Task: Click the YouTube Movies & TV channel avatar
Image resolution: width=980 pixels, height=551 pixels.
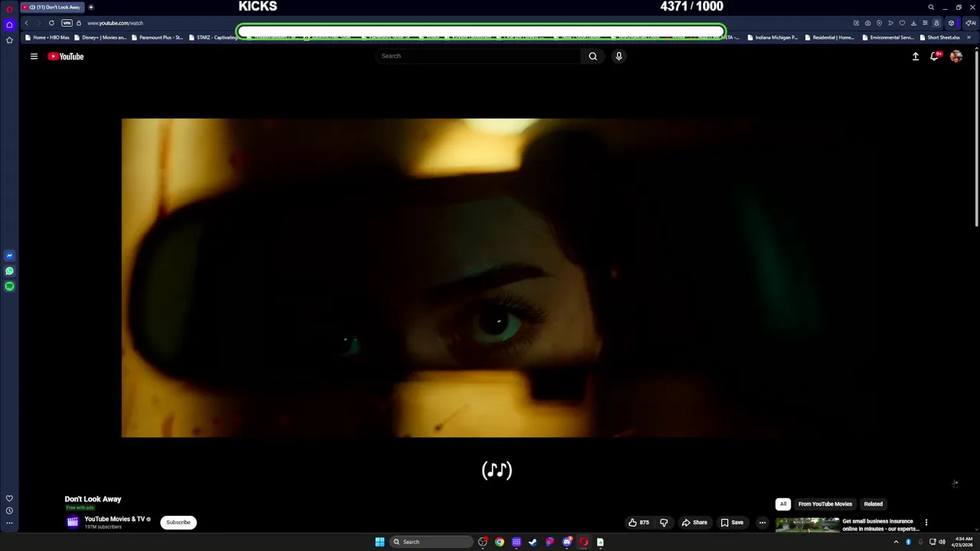Action: click(x=73, y=522)
